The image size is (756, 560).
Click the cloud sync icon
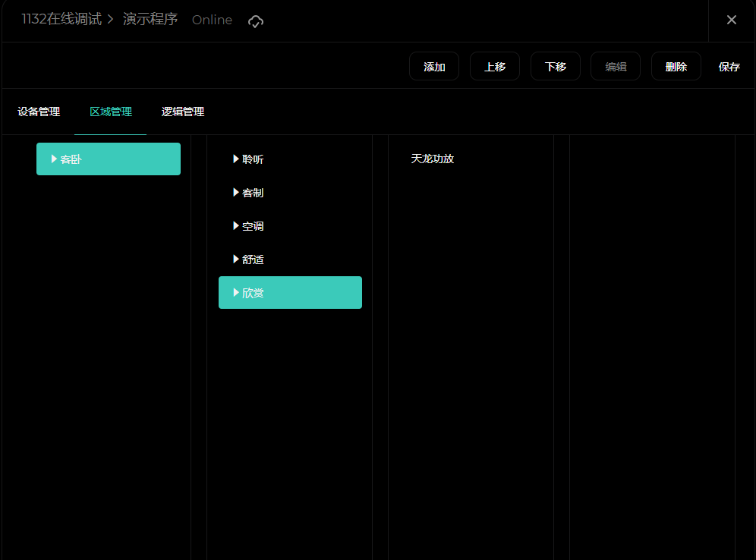(x=256, y=21)
